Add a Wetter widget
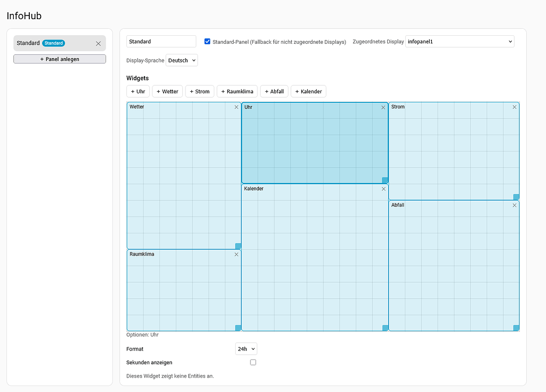Image resolution: width=546 pixels, height=392 pixels. pyautogui.click(x=167, y=91)
